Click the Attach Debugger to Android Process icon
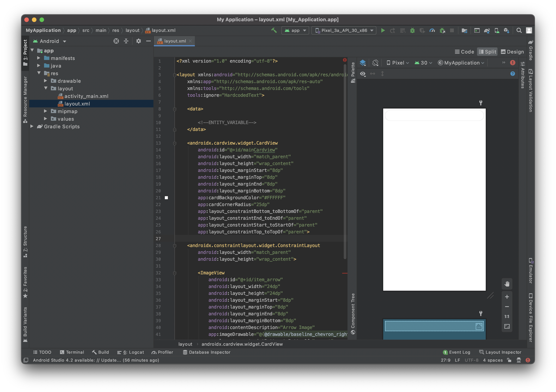 (x=442, y=31)
